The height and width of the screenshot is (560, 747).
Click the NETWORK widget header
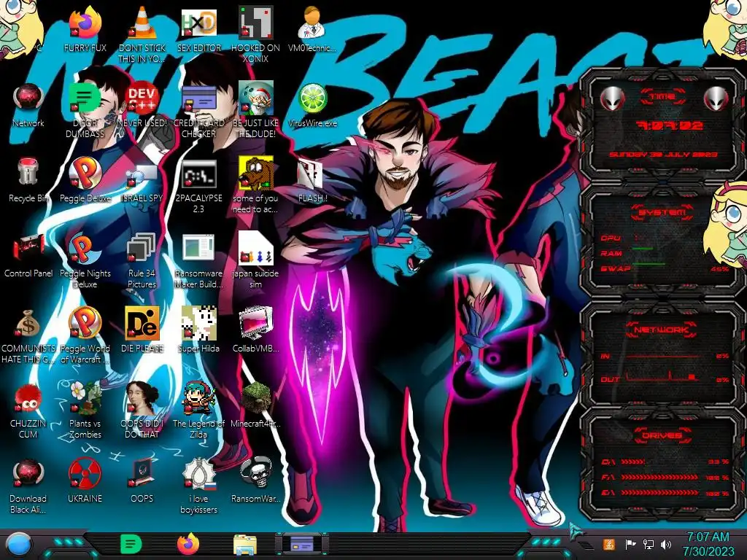[661, 330]
